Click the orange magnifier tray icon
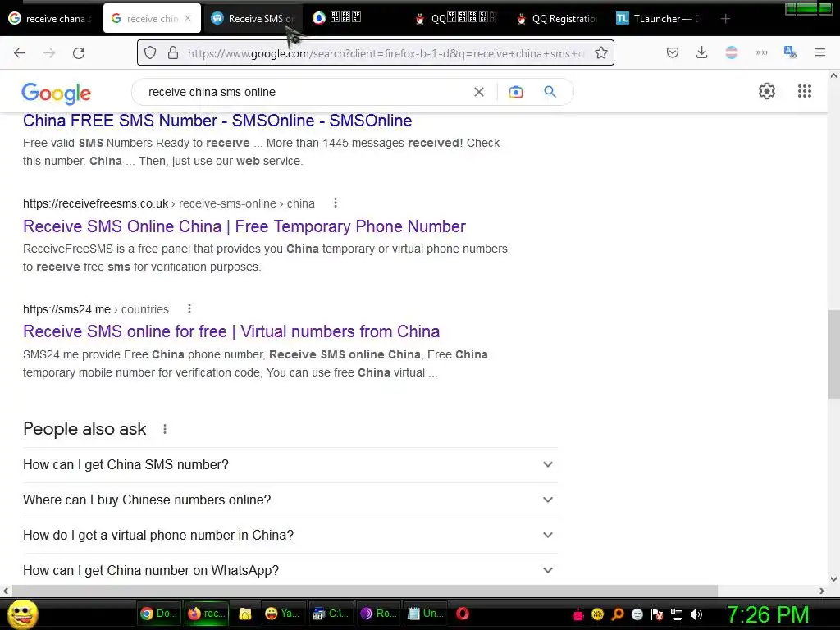840x630 pixels. 618,614
